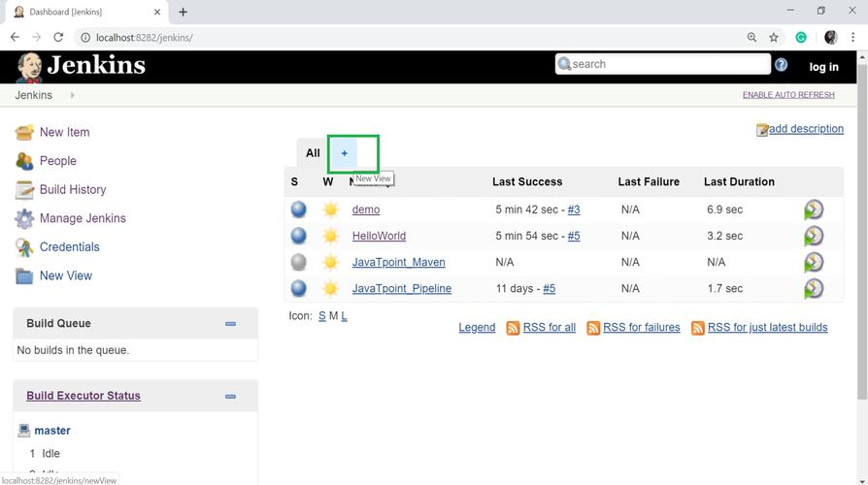The image size is (868, 485).
Task: Open RSS for failures feed
Action: [x=641, y=328]
